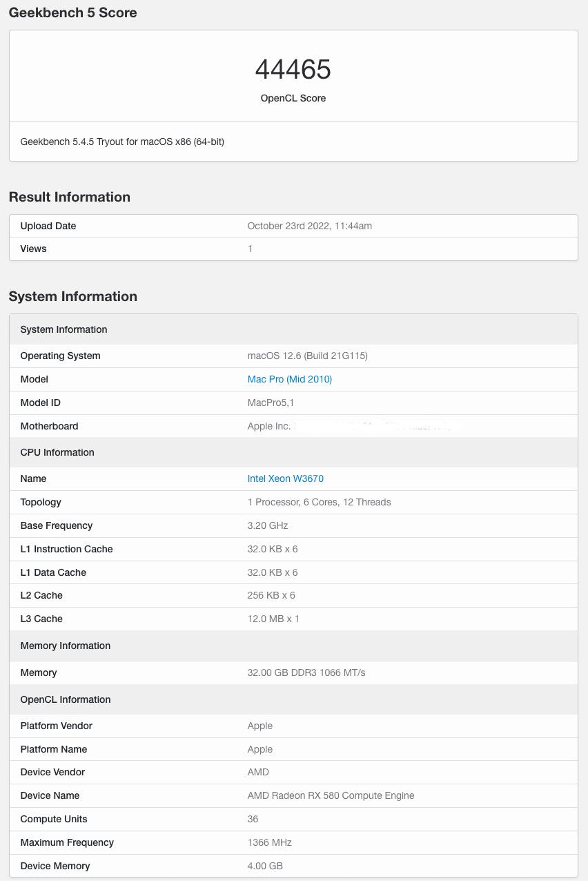Click the Model ID label

point(41,403)
